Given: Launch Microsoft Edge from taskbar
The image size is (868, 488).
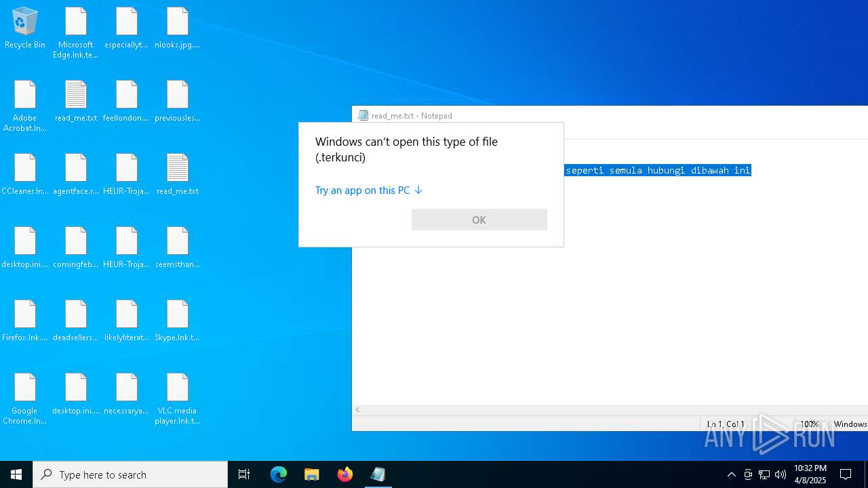Looking at the screenshot, I should pos(279,474).
